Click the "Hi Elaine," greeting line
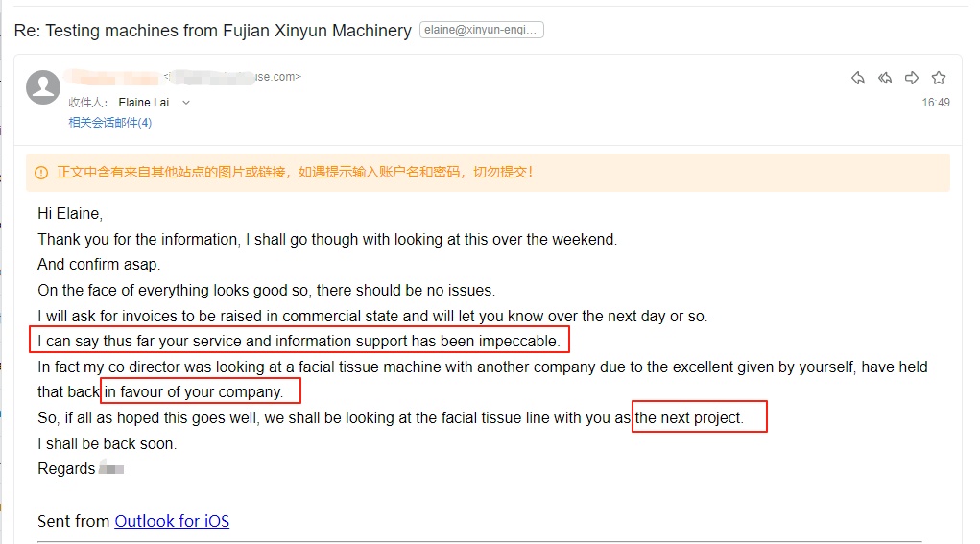 point(70,213)
